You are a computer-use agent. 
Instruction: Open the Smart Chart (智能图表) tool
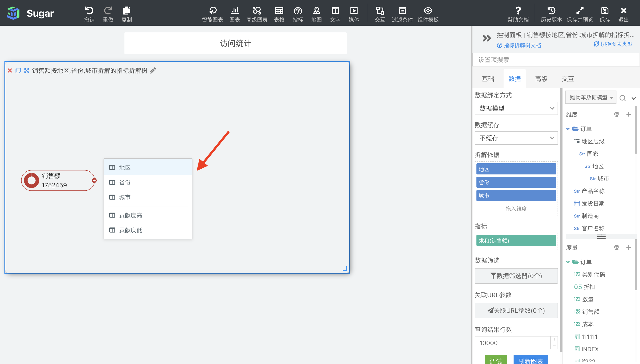tap(212, 14)
